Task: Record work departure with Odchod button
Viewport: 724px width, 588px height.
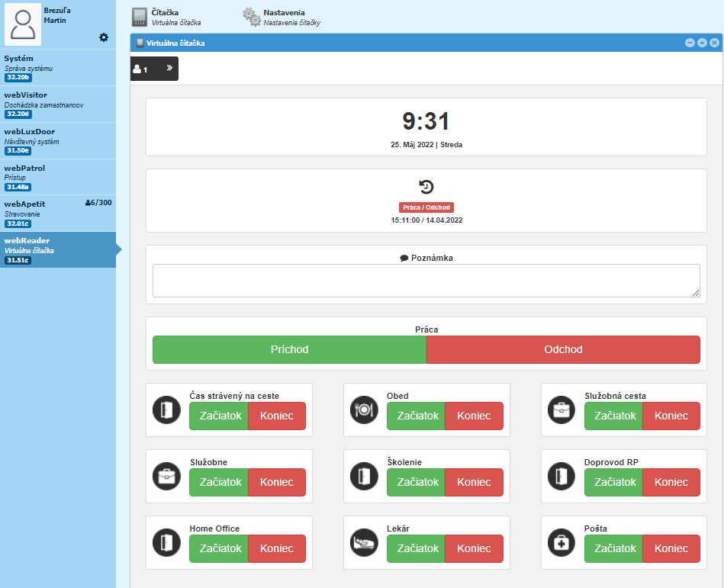Action: (x=563, y=349)
